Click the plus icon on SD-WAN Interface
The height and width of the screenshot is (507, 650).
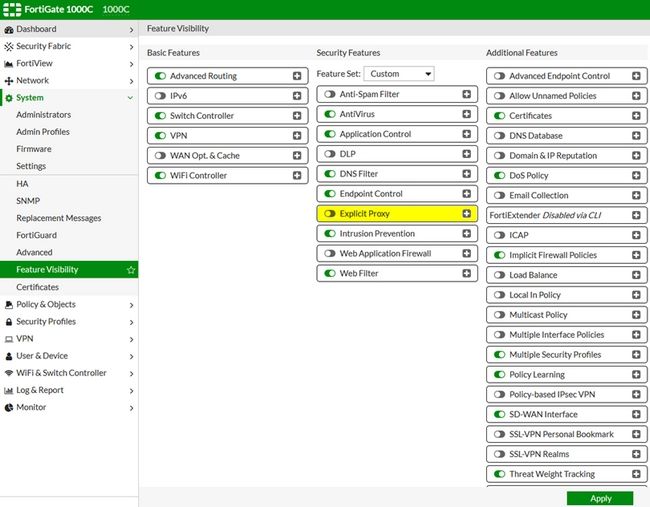click(x=636, y=414)
